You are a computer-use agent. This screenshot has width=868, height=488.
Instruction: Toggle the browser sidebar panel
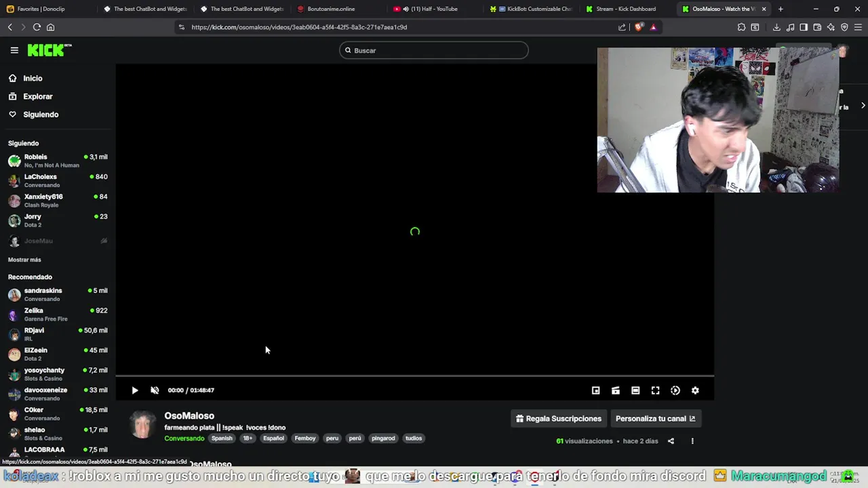[x=804, y=27]
